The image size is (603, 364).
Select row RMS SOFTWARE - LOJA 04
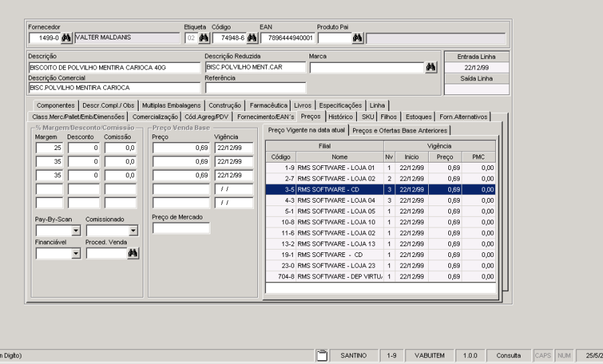pyautogui.click(x=381, y=201)
